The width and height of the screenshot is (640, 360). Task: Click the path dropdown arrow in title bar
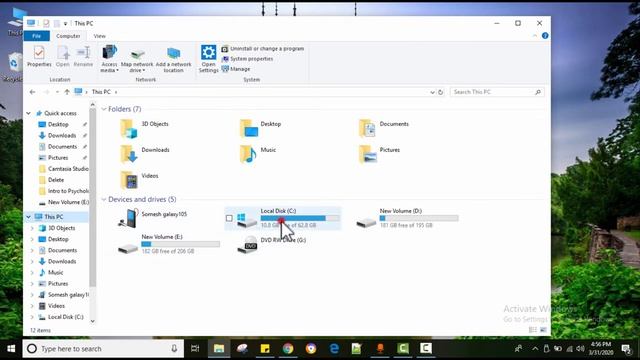65,24
